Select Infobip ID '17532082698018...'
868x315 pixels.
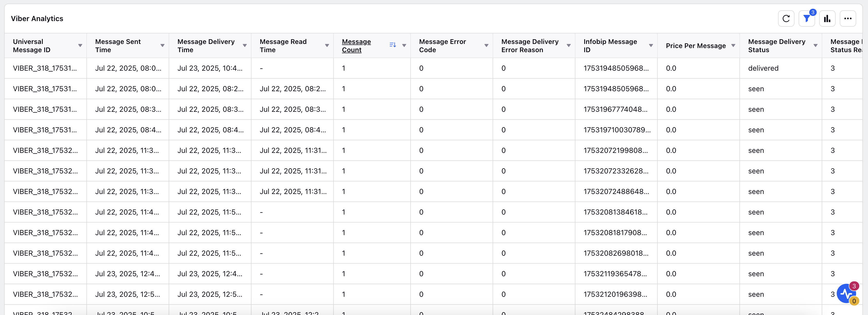coord(616,253)
